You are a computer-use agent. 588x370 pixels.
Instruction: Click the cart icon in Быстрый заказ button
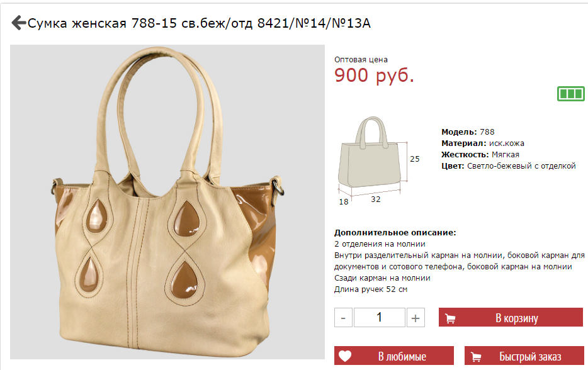[x=476, y=357]
